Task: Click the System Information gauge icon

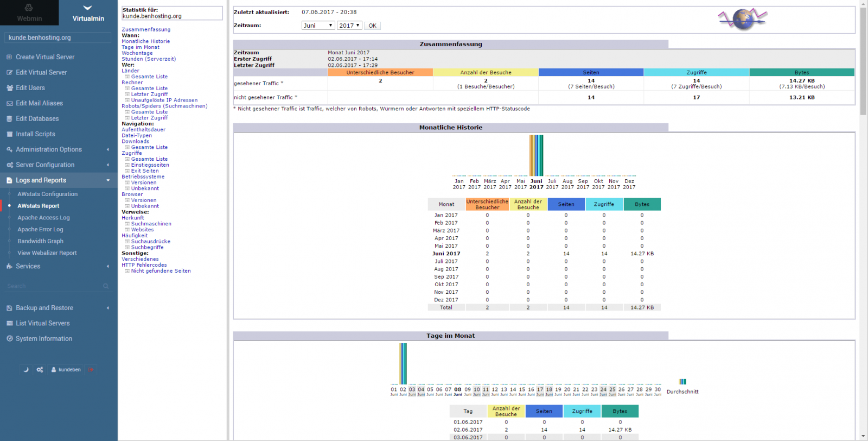Action: point(9,339)
